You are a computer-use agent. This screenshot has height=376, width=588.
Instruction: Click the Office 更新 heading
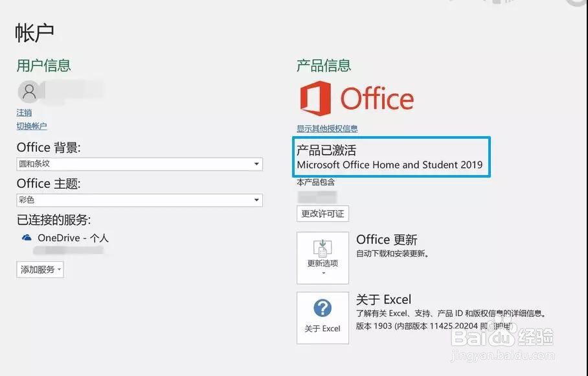pyautogui.click(x=387, y=239)
